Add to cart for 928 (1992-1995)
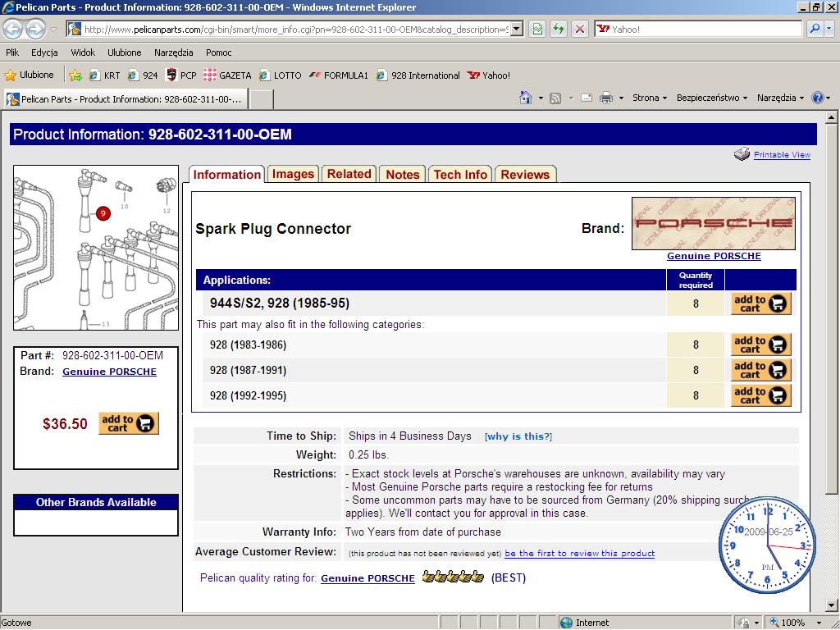This screenshot has height=630, width=840. 760,395
